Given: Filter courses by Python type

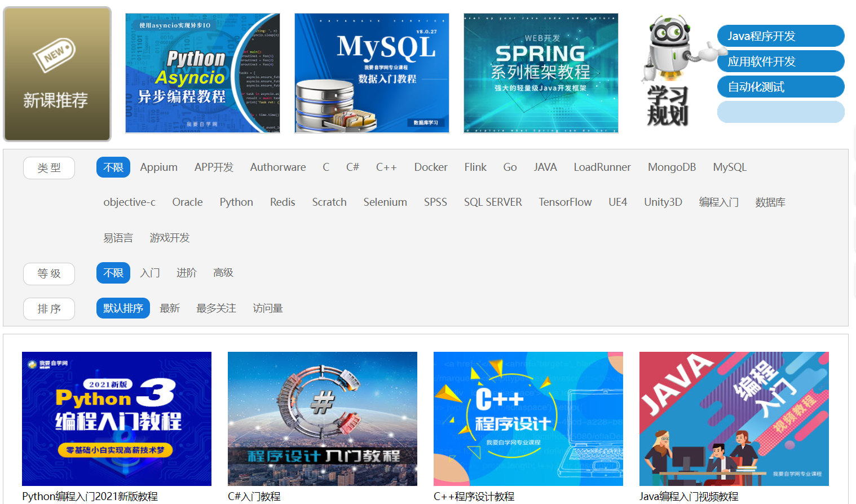Looking at the screenshot, I should pos(236,202).
